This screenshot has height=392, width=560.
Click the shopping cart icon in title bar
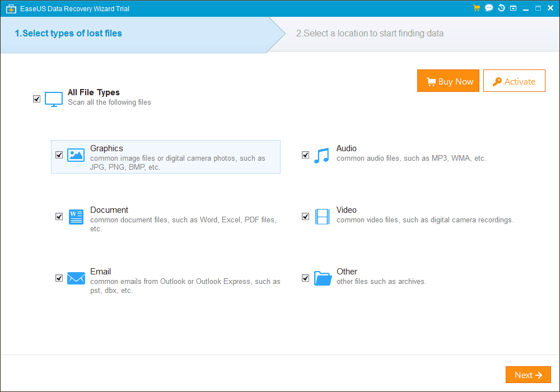click(477, 8)
